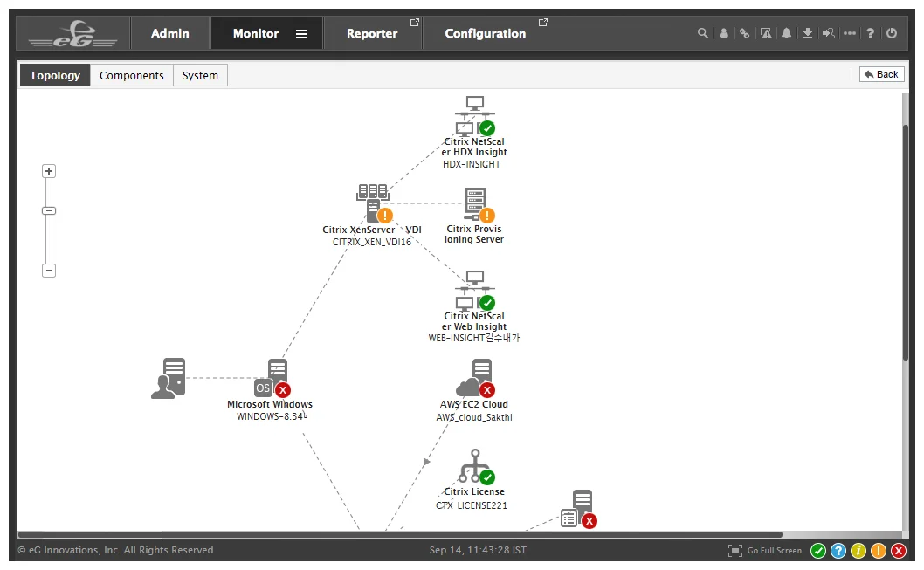Zoom out with the minus button
The height and width of the screenshot is (570, 924).
(x=49, y=271)
